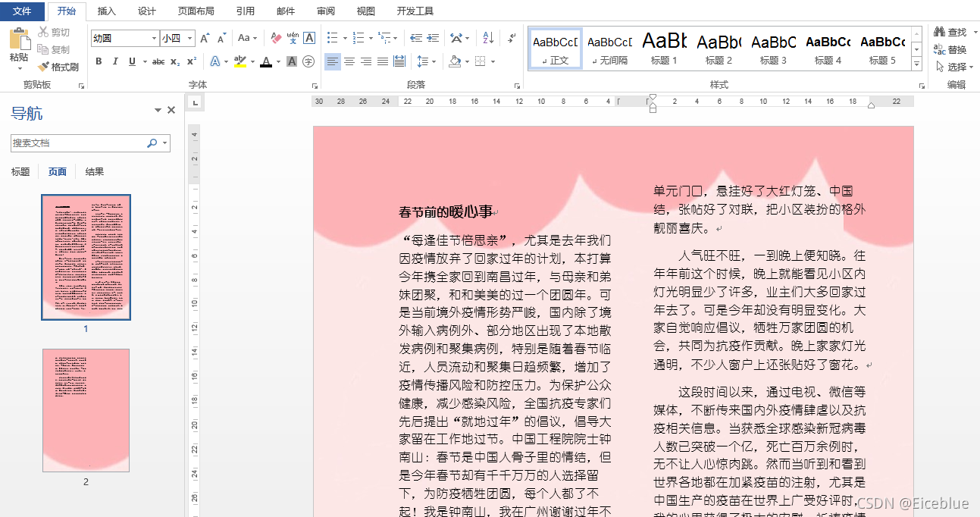Open the File (文件) tab
Image resolution: width=980 pixels, height=517 pixels.
point(22,11)
